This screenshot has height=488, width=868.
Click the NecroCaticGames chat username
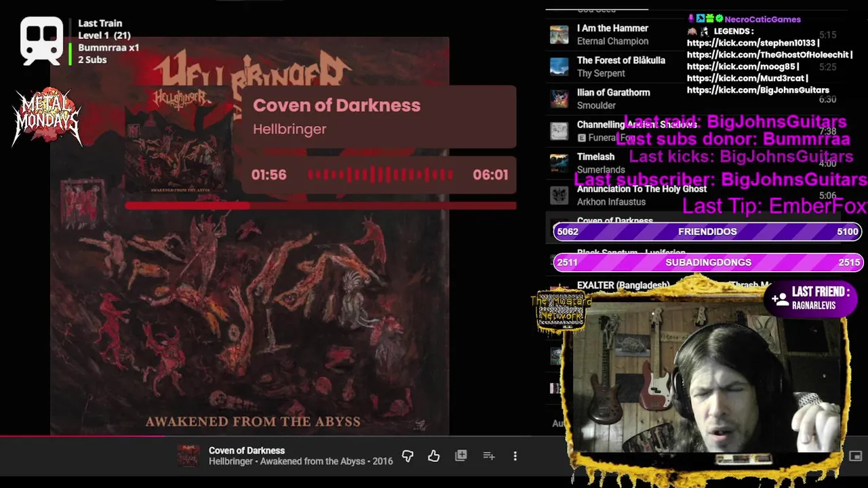763,19
